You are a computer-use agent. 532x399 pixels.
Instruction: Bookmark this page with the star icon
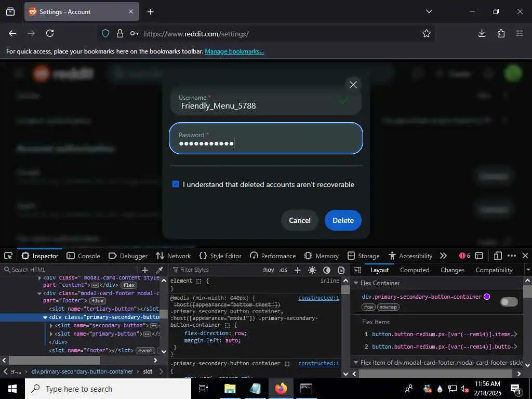[427, 33]
